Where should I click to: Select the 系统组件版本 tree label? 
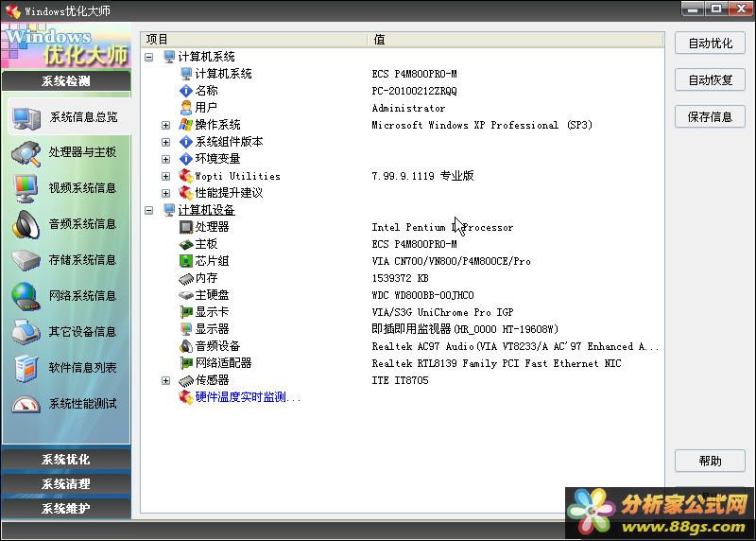click(x=229, y=142)
